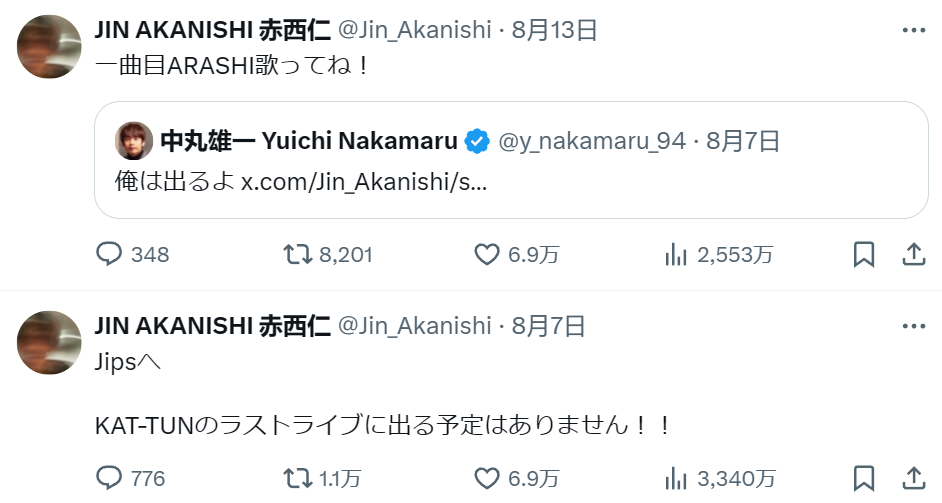The image size is (942, 503).
Task: Repost the tweet with 1.1万 reposts
Action: 297,478
